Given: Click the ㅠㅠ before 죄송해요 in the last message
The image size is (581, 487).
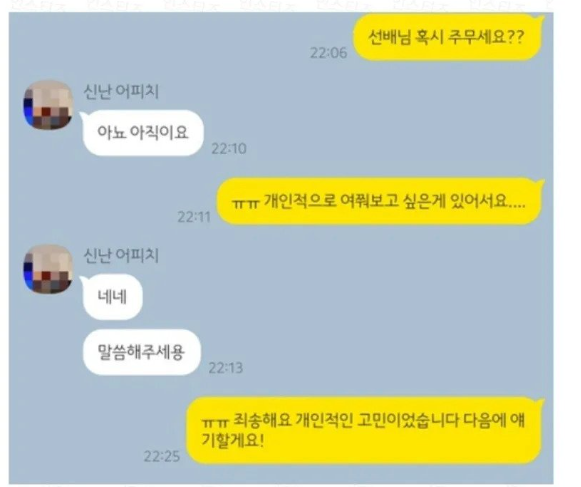Looking at the screenshot, I should 214,422.
